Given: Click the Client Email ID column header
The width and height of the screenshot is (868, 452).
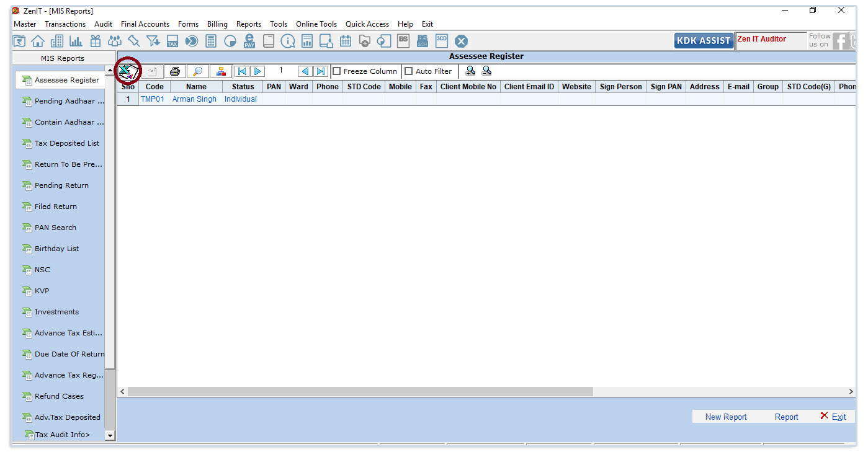Looking at the screenshot, I should 529,87.
